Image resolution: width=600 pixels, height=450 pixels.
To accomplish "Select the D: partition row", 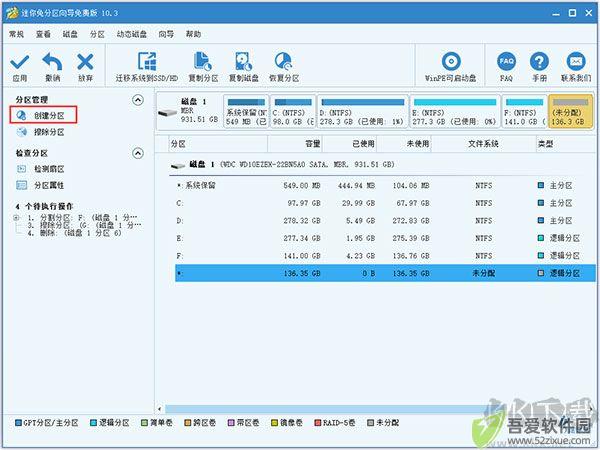I will [x=385, y=221].
